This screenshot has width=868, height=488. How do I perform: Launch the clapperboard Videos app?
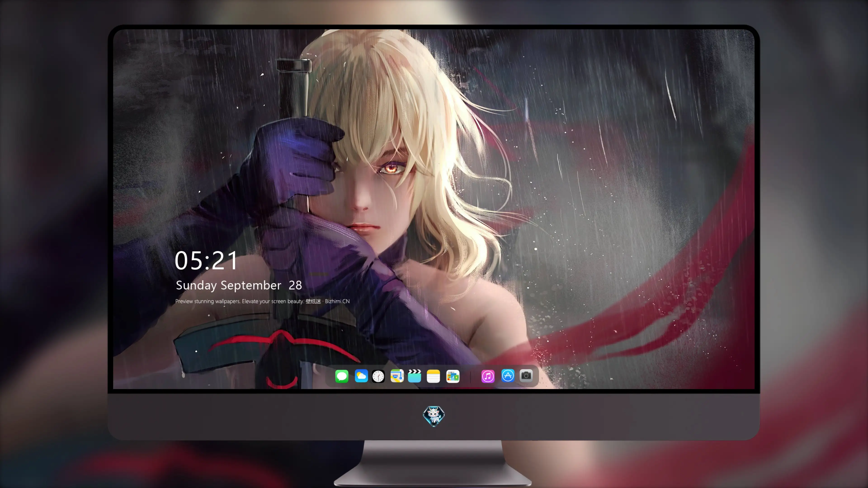coord(415,376)
